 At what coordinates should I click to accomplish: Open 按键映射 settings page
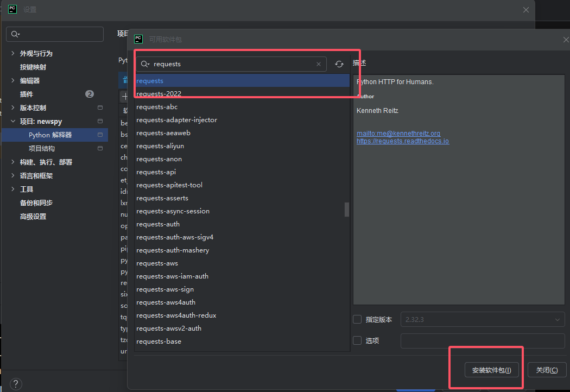tap(33, 67)
